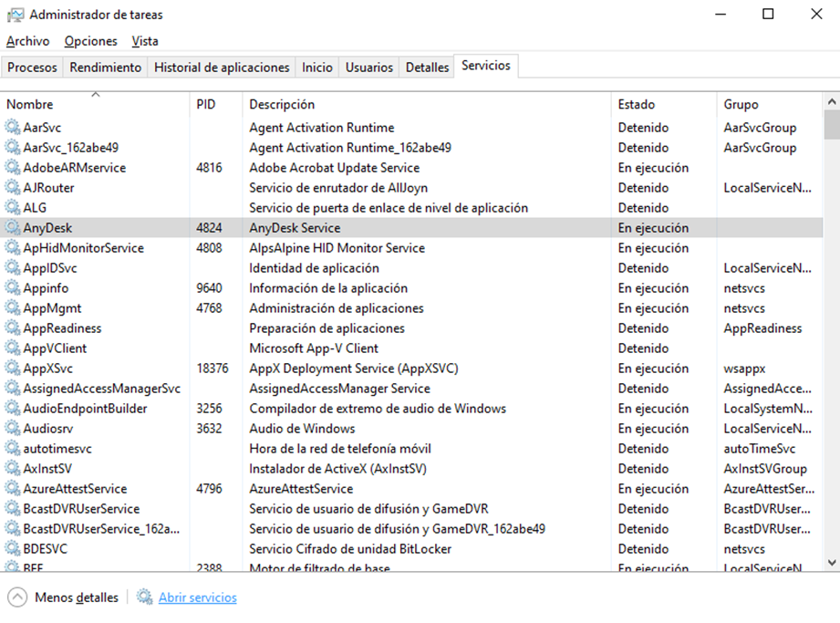Click the gear icon beside AudioEndpointBuilder
This screenshot has height=623, width=840.
(x=13, y=409)
